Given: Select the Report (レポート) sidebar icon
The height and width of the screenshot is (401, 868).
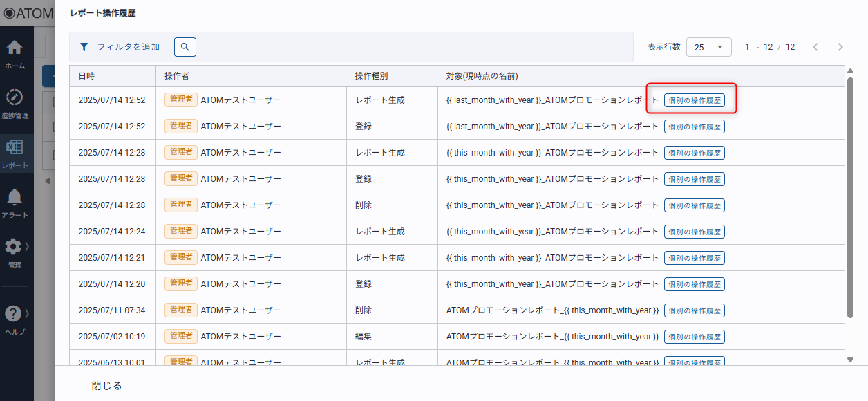Looking at the screenshot, I should (15, 148).
